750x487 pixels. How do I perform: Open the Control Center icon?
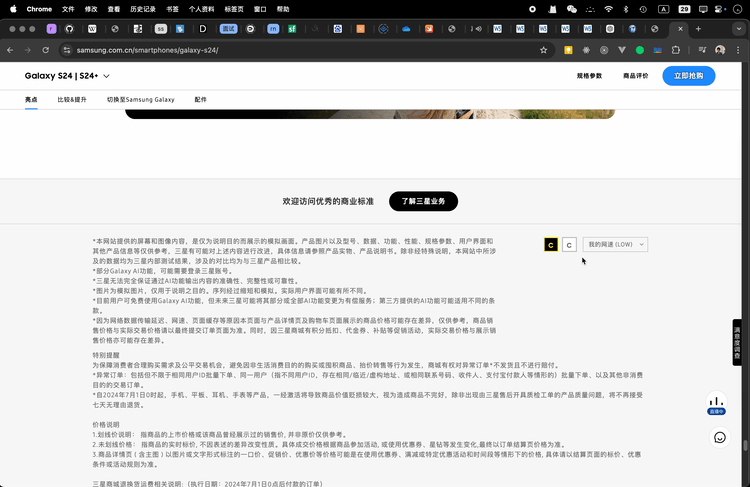click(x=720, y=9)
